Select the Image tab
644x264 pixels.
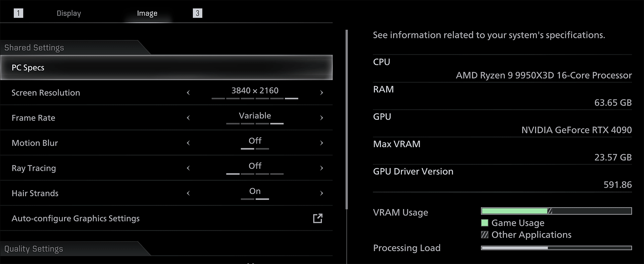(x=147, y=13)
